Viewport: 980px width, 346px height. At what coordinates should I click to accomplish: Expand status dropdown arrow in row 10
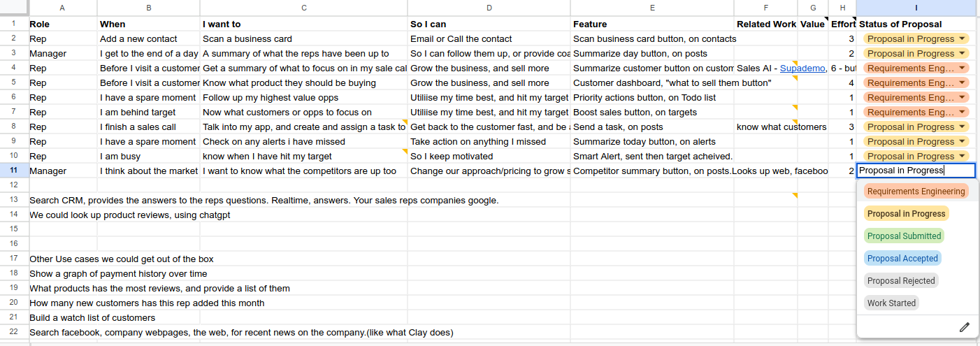click(x=962, y=157)
